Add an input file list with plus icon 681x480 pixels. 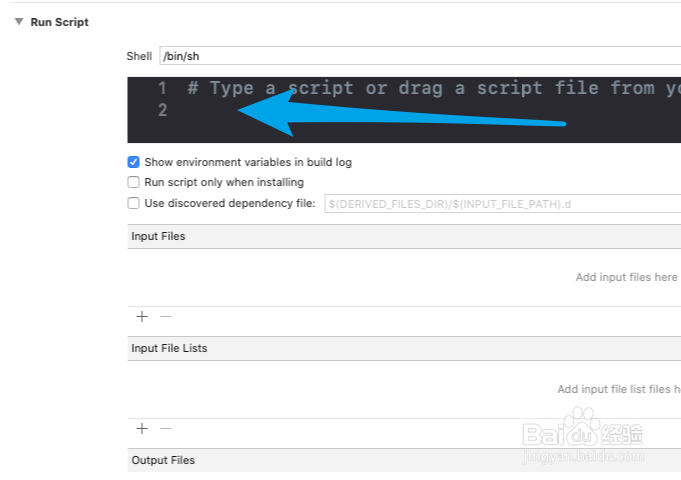click(142, 428)
